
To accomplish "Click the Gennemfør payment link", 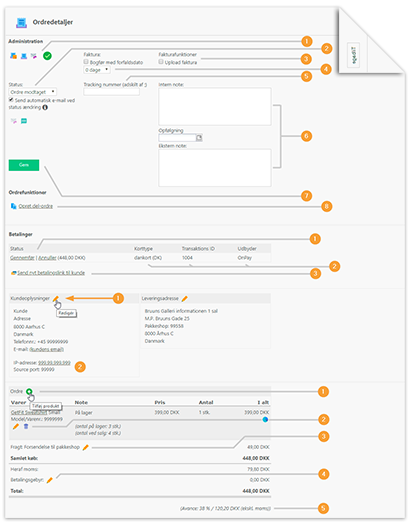I will coord(22,258).
